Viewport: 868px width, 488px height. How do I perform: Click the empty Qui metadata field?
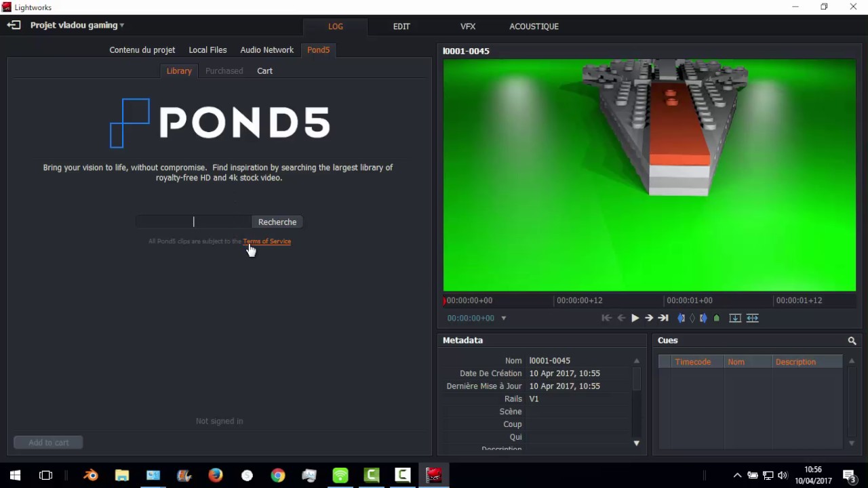tap(578, 437)
